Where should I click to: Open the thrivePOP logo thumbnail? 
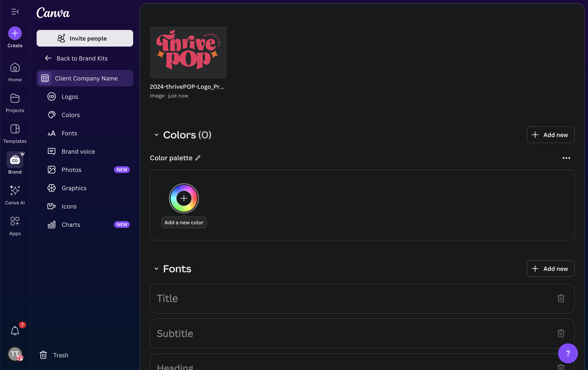click(188, 52)
